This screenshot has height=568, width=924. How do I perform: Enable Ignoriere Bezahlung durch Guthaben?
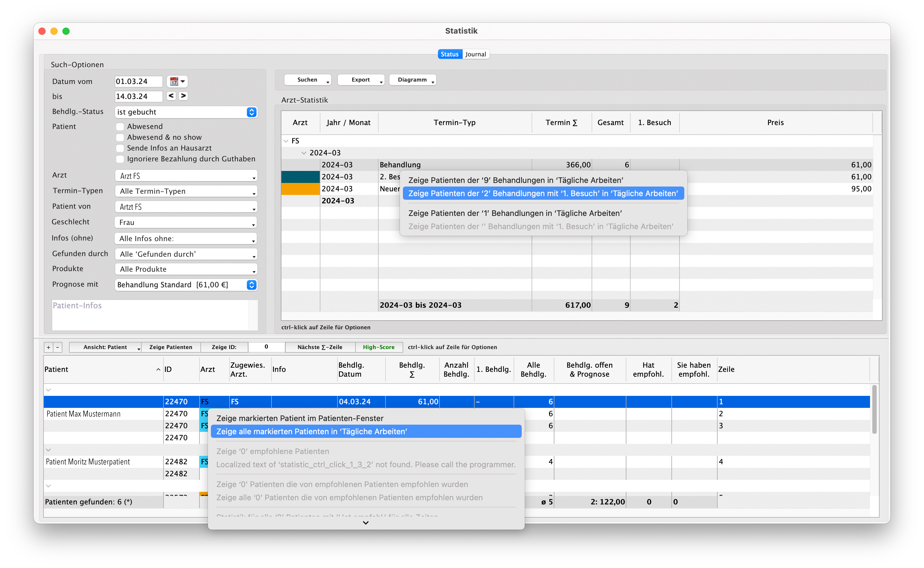point(120,159)
